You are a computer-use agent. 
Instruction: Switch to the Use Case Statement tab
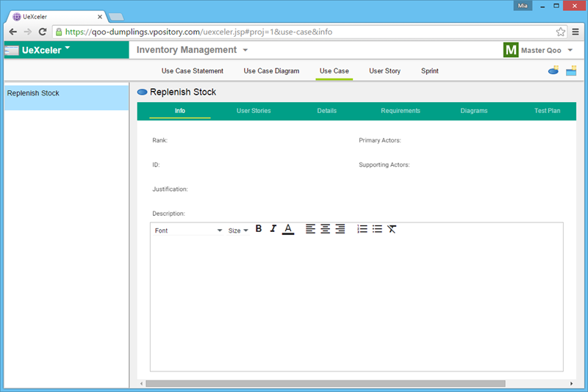tap(193, 70)
